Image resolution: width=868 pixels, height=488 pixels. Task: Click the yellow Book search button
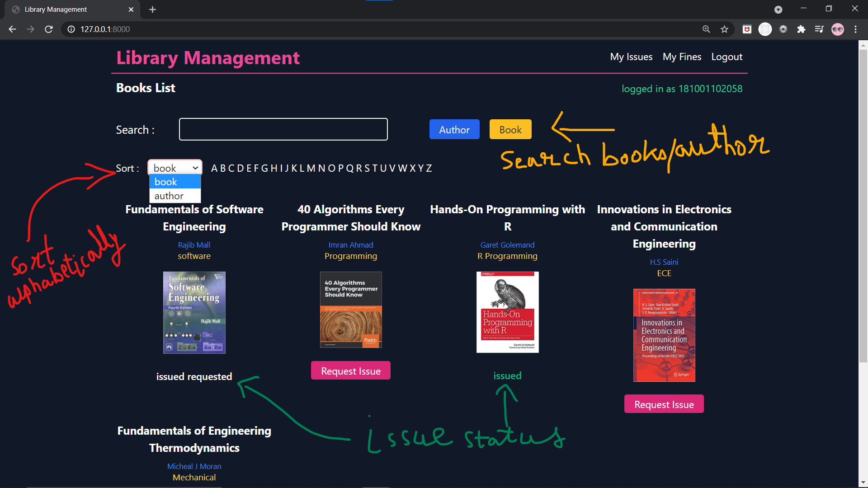(x=510, y=130)
